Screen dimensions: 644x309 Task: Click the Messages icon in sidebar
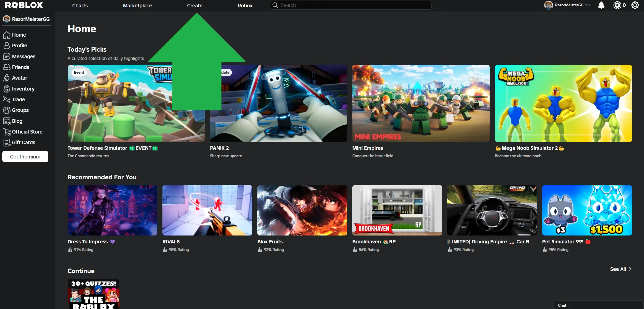(7, 56)
